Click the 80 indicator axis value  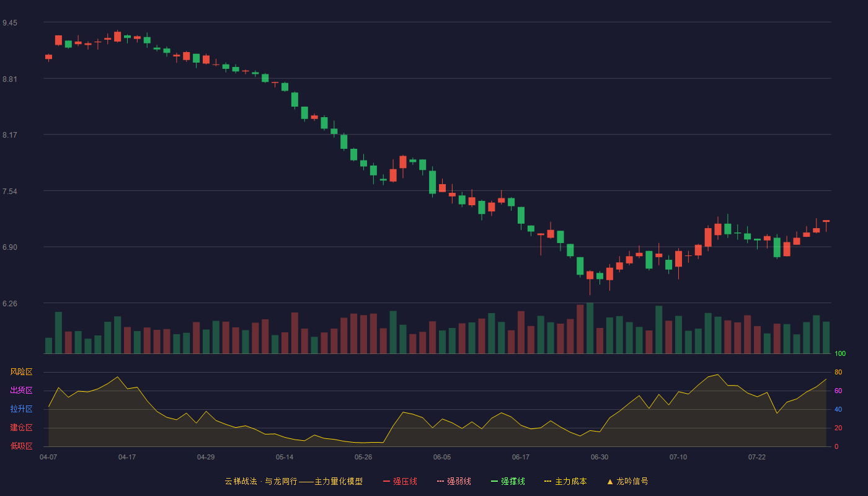click(838, 372)
